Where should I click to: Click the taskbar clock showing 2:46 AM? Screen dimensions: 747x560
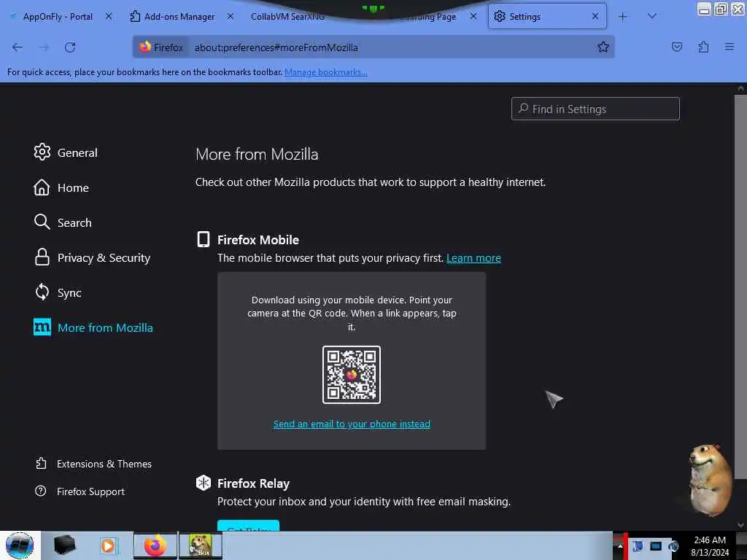click(710, 545)
